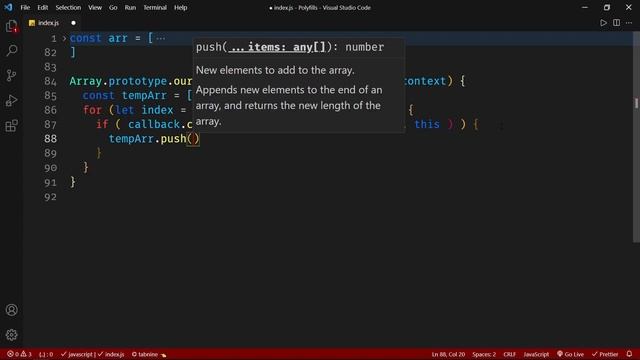Start Go Live server
Image resolution: width=640 pixels, height=360 pixels.
(x=570, y=354)
